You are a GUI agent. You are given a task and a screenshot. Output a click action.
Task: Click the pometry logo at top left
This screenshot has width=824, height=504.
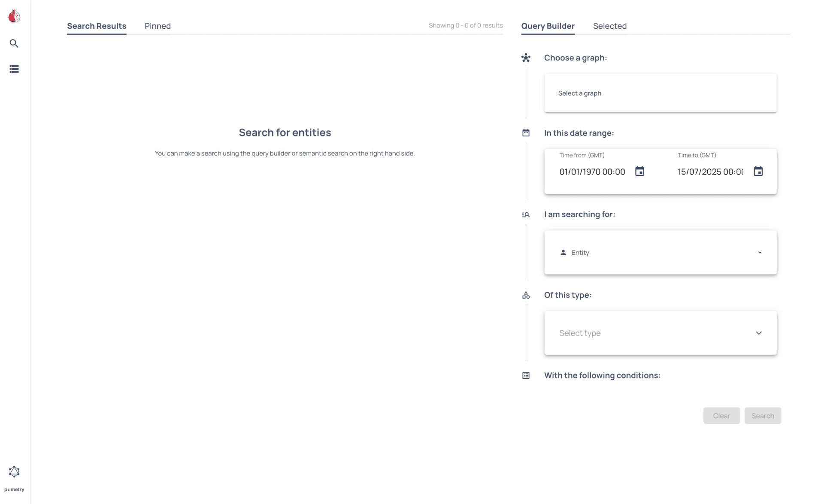point(14,16)
